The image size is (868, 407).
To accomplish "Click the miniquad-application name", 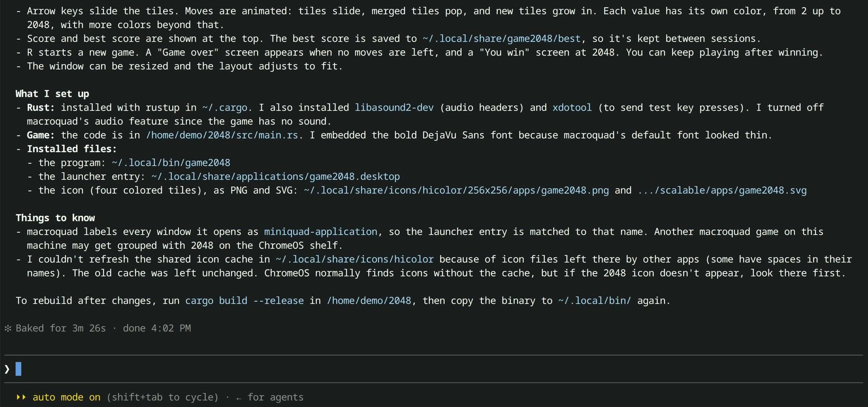I will [x=321, y=232].
